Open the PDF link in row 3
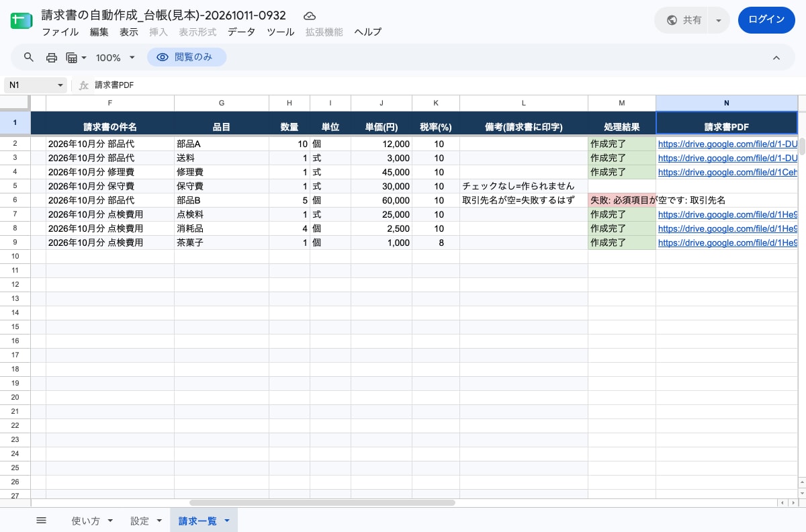The width and height of the screenshot is (806, 532). click(727, 158)
